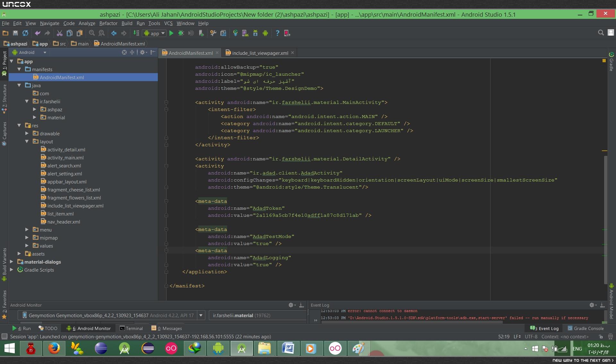This screenshot has height=364, width=616.
Task: Click Collapse All in the Project panel
Action: (x=132, y=52)
